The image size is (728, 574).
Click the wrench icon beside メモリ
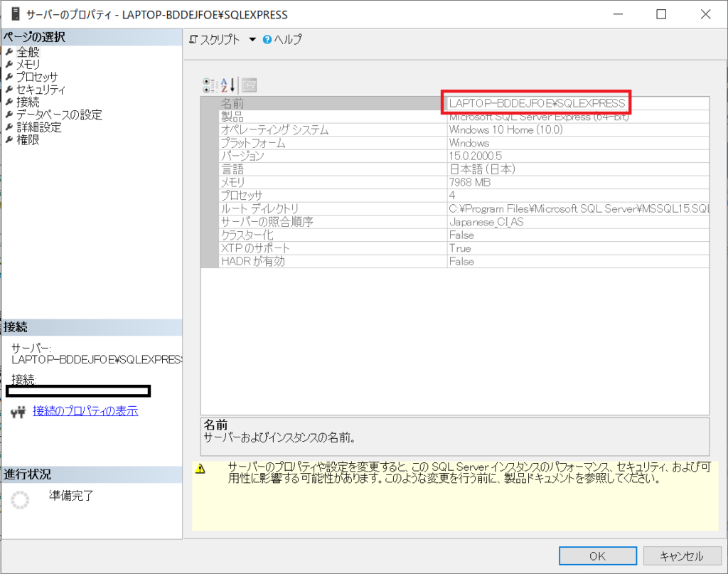10,63
